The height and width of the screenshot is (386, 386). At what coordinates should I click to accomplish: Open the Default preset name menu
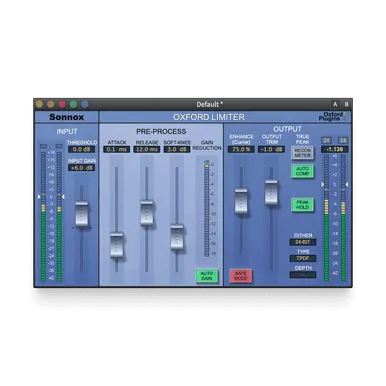[209, 104]
